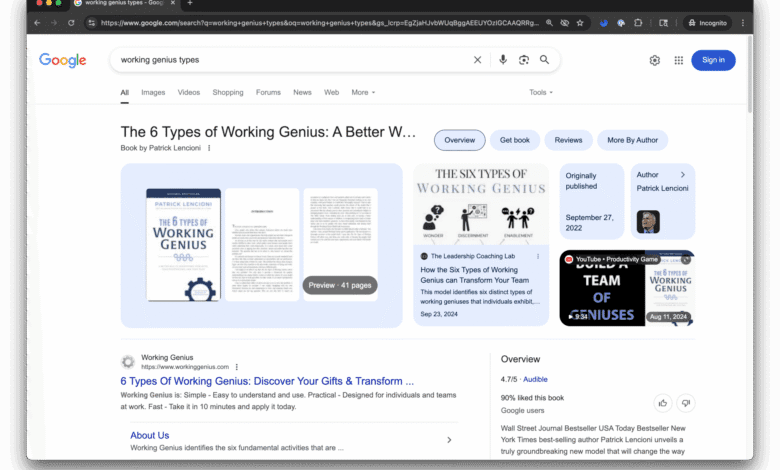Click the browser forward arrow
Image resolution: width=780 pixels, height=470 pixels.
click(54, 23)
